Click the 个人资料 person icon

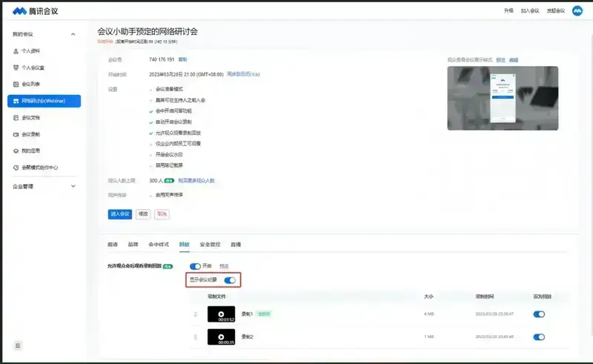(x=16, y=51)
